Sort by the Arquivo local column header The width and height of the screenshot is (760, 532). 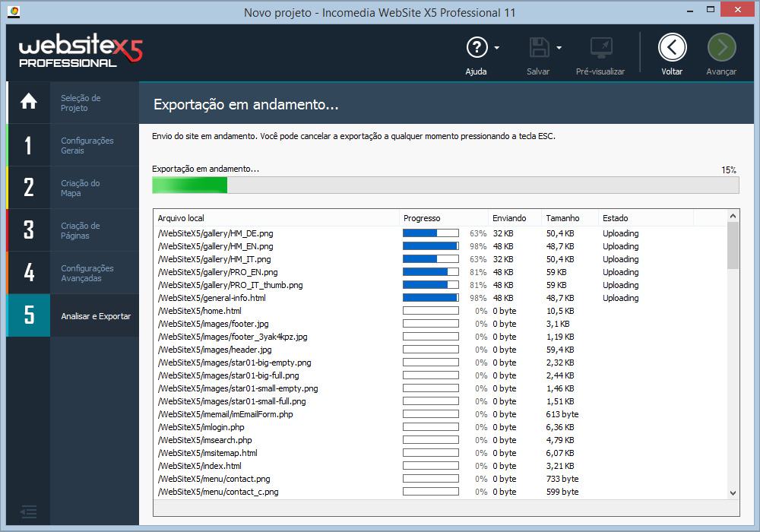point(277,218)
